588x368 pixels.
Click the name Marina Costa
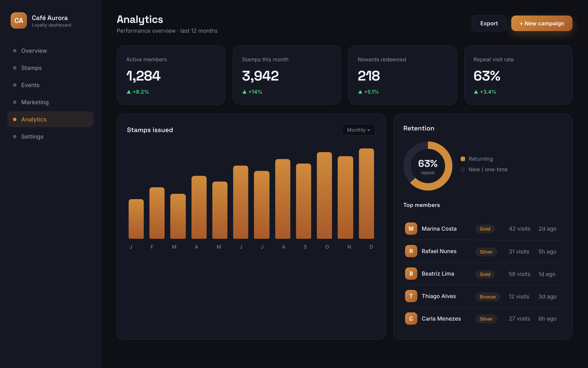439,229
